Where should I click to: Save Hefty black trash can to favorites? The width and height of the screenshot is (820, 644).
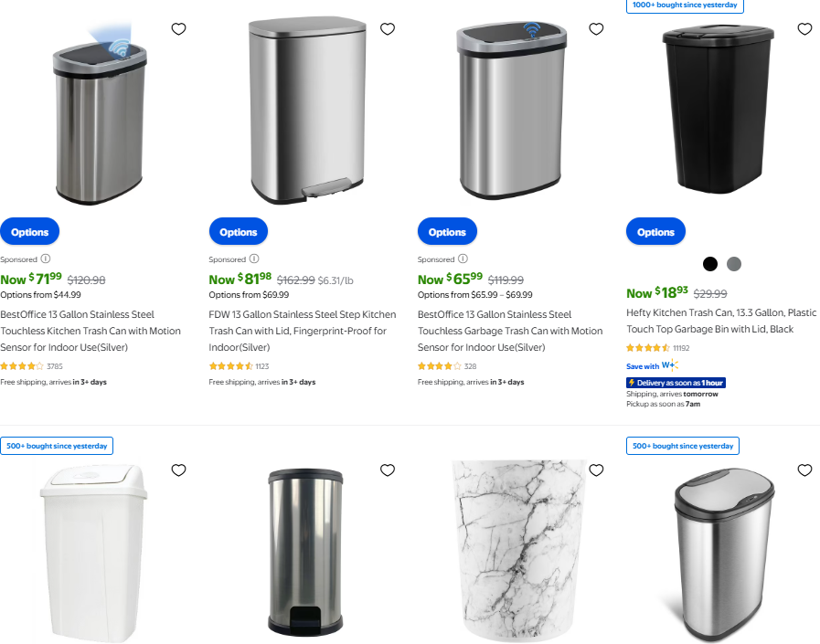click(804, 28)
